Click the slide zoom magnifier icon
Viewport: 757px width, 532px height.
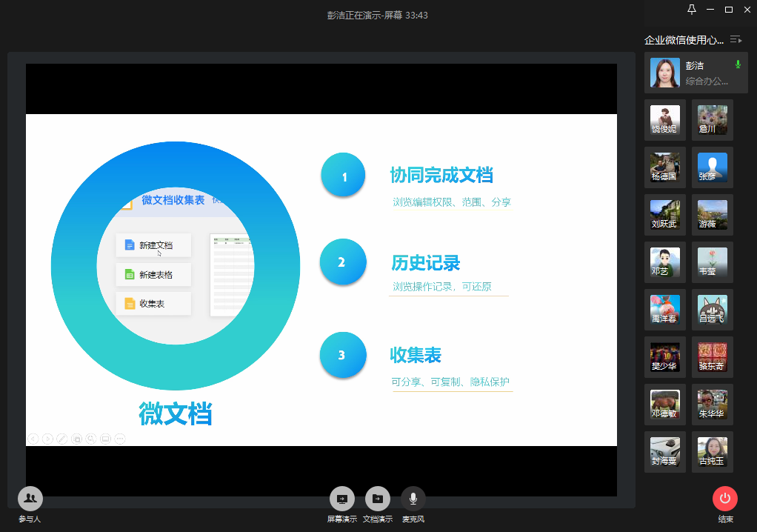click(91, 439)
